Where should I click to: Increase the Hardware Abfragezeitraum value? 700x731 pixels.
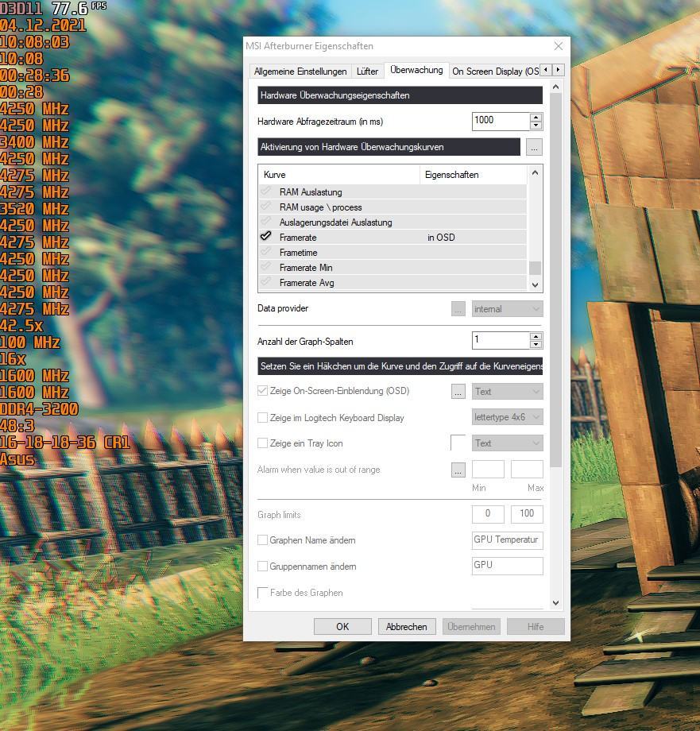[x=536, y=117]
